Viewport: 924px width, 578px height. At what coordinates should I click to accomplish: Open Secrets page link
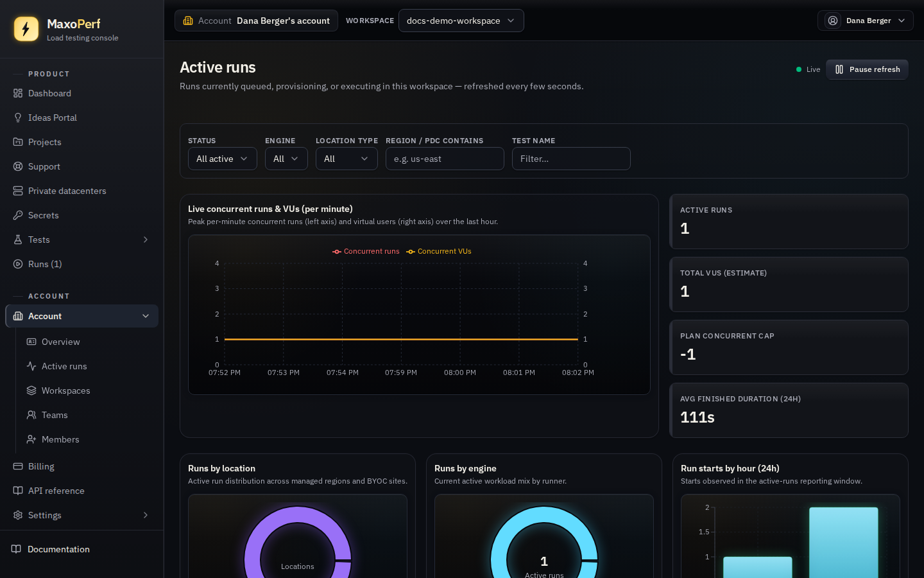(x=81, y=215)
